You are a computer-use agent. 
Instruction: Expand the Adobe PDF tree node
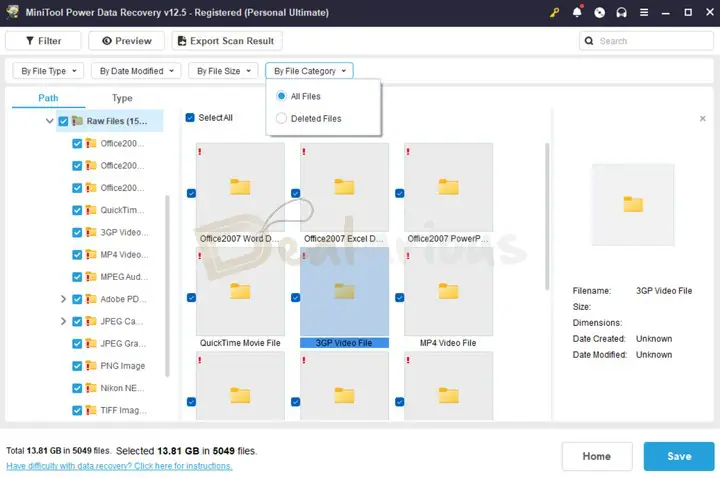pos(64,299)
